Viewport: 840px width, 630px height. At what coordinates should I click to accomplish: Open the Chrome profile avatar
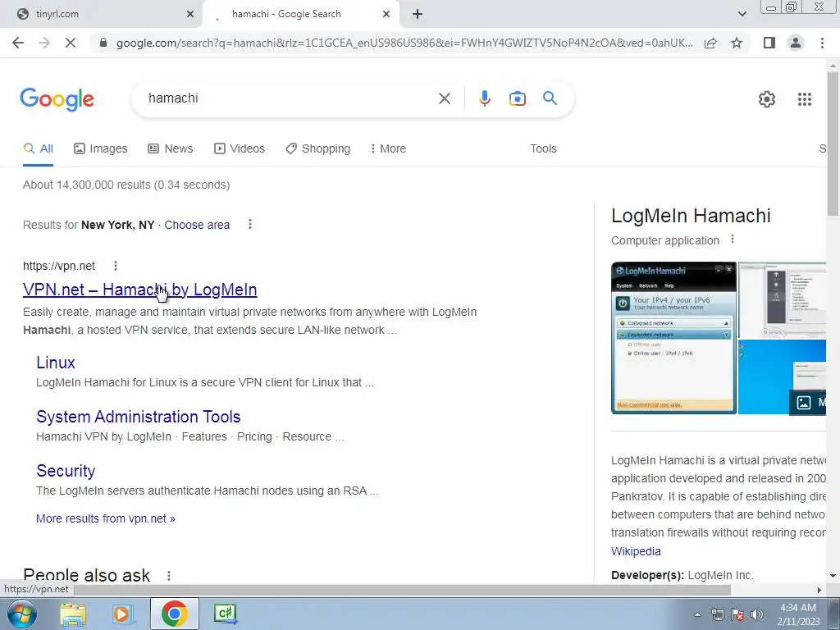[796, 43]
